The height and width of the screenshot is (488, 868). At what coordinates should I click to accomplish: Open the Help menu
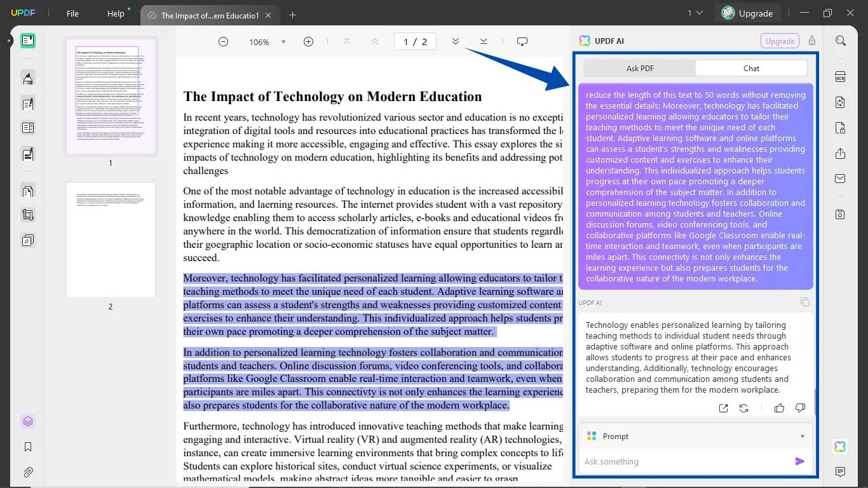(116, 13)
